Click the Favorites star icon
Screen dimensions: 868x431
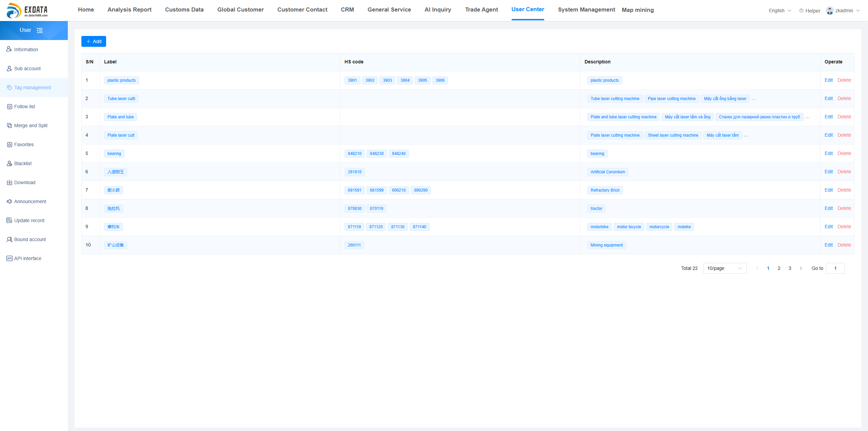[x=9, y=144]
